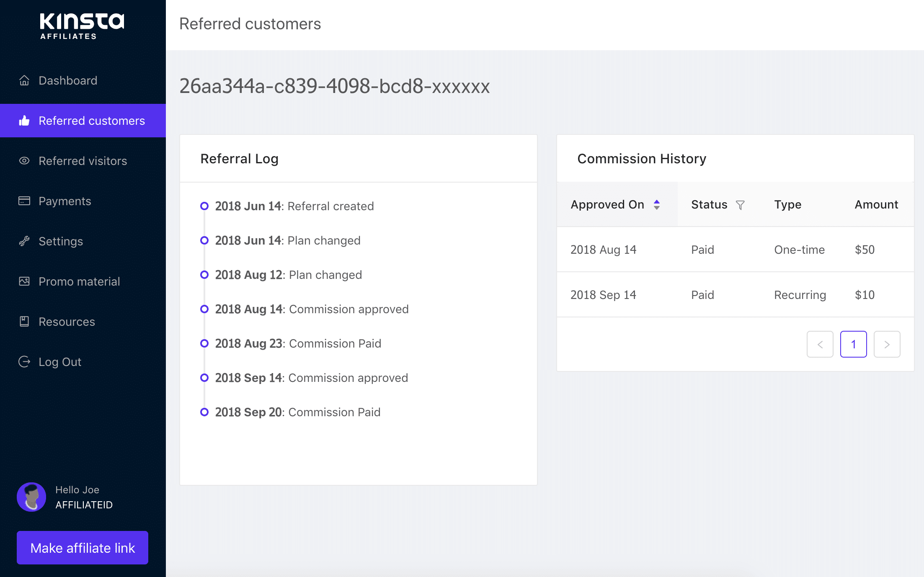
Task: Click the wrench icon beside Settings
Action: (x=24, y=241)
